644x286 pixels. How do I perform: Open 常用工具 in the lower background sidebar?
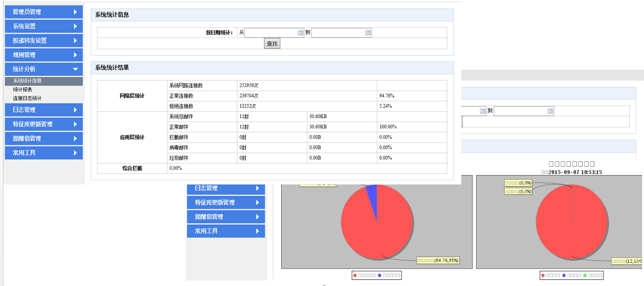click(226, 231)
